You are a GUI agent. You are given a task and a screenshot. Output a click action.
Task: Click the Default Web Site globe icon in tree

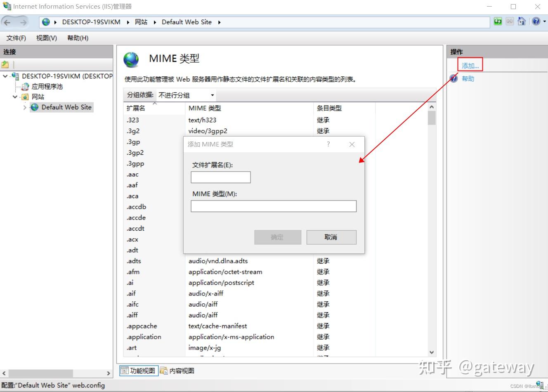pyautogui.click(x=35, y=107)
